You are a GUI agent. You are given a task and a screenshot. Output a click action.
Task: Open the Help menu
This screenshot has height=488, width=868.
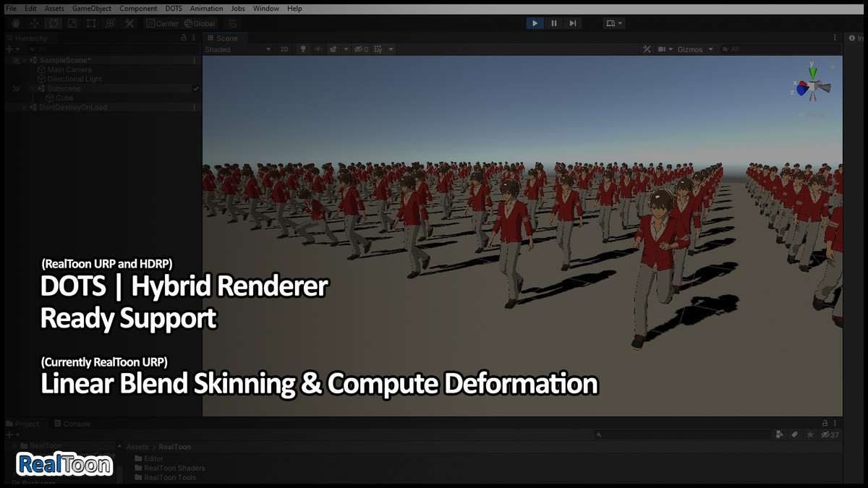click(294, 9)
